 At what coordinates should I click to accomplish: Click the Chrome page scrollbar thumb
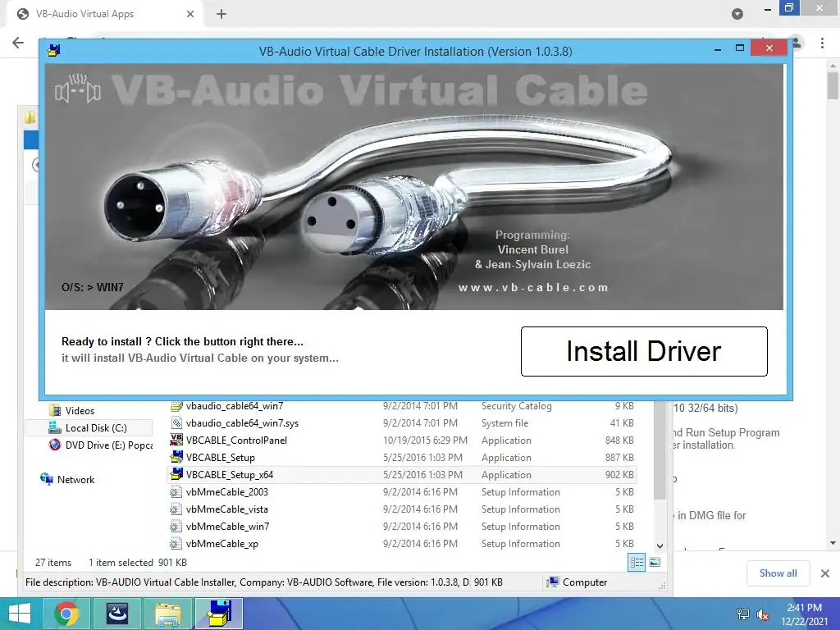[833, 85]
